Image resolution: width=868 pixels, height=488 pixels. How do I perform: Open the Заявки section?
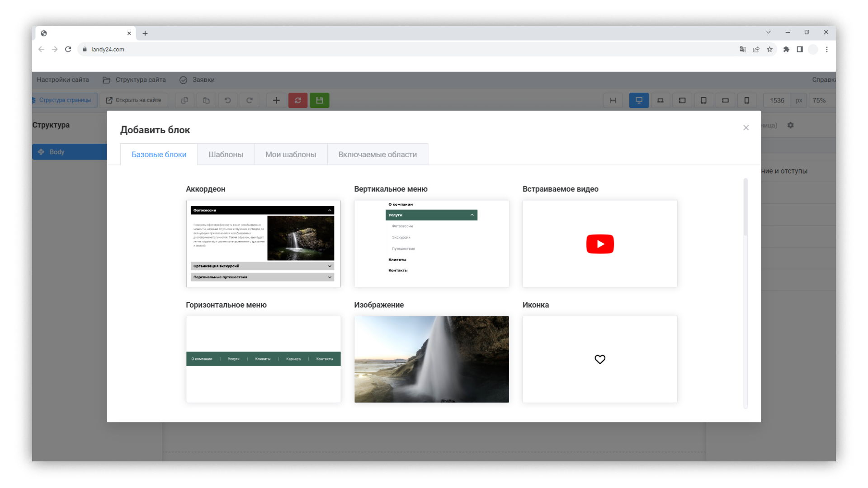pos(197,80)
